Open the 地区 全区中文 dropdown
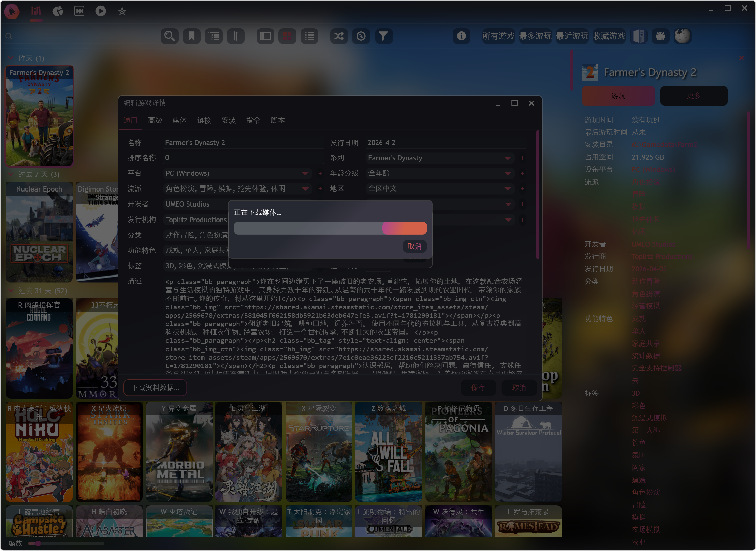The image size is (756, 551). (x=440, y=189)
